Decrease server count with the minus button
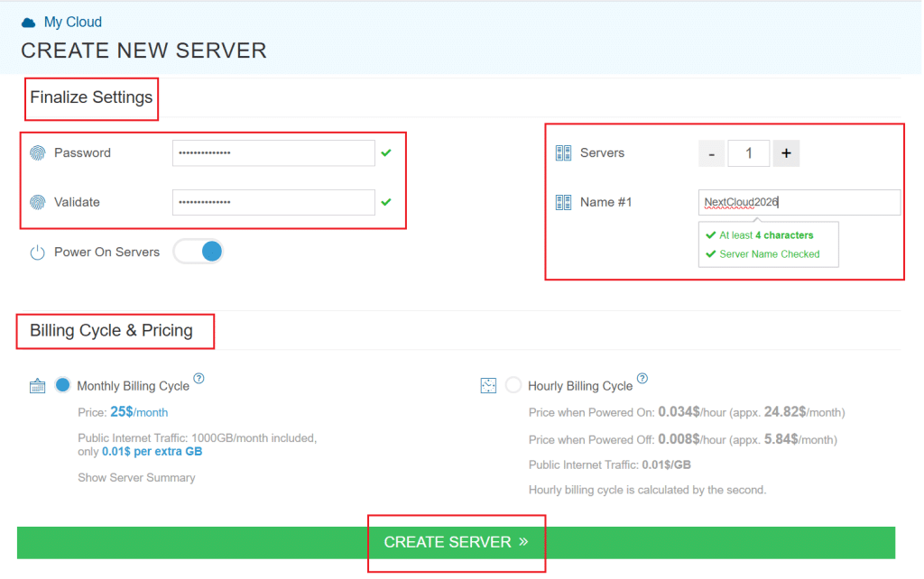924x579 pixels. click(x=712, y=152)
